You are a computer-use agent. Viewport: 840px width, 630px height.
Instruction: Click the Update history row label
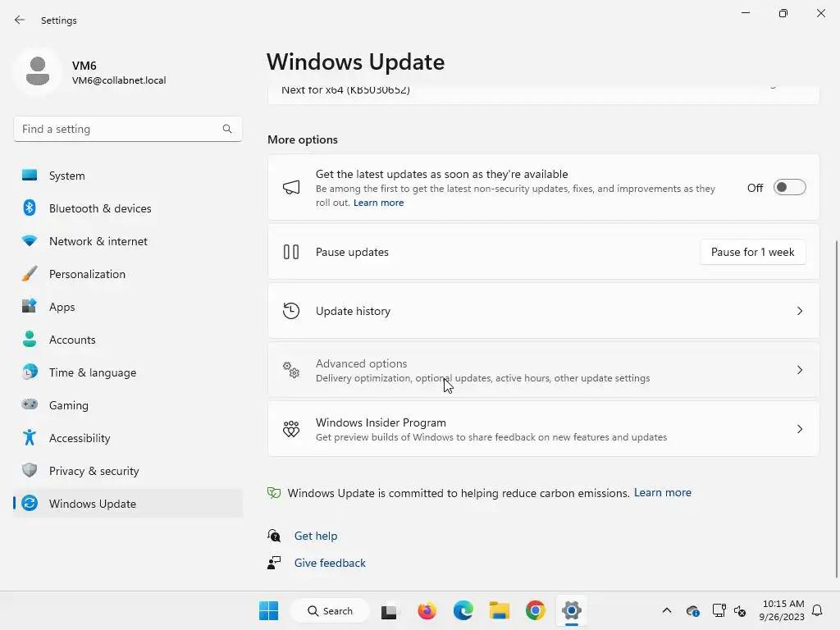(353, 311)
